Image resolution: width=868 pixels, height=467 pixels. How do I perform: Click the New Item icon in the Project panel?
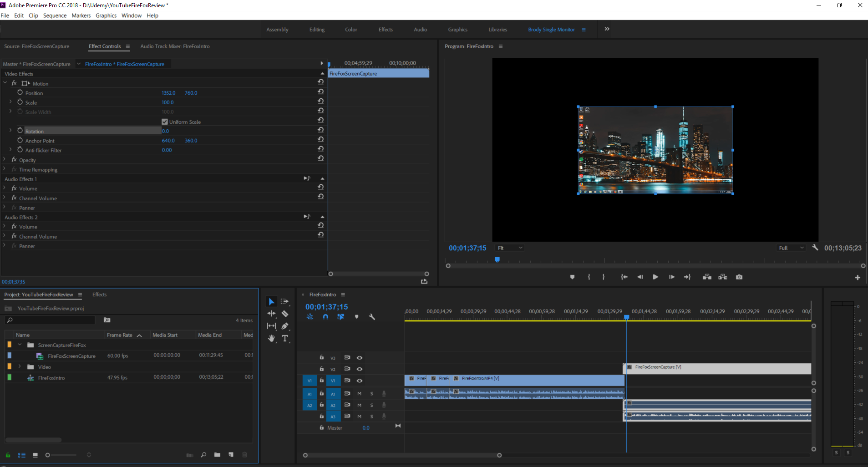[231, 455]
